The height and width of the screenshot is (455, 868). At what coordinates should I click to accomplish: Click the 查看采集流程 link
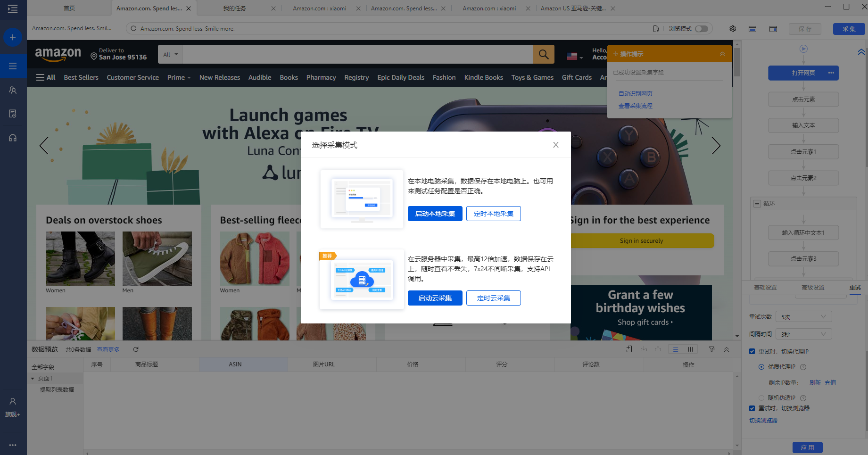[x=636, y=106]
